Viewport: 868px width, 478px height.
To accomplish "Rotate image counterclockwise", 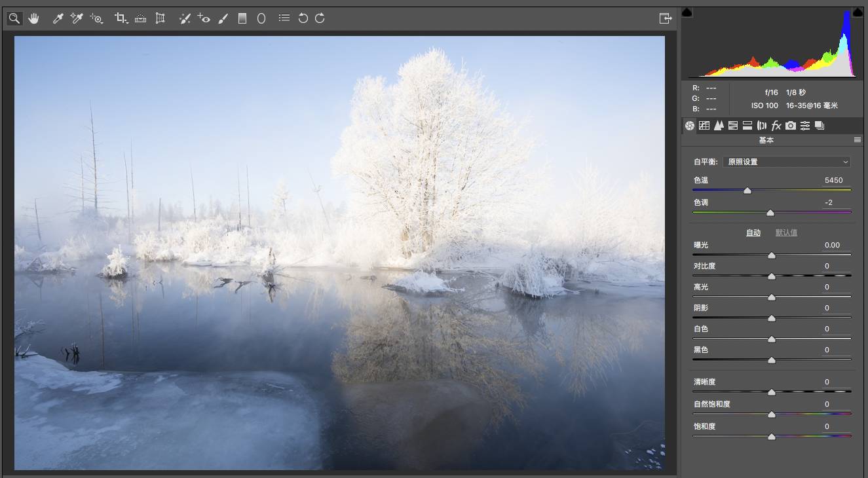I will (x=303, y=18).
